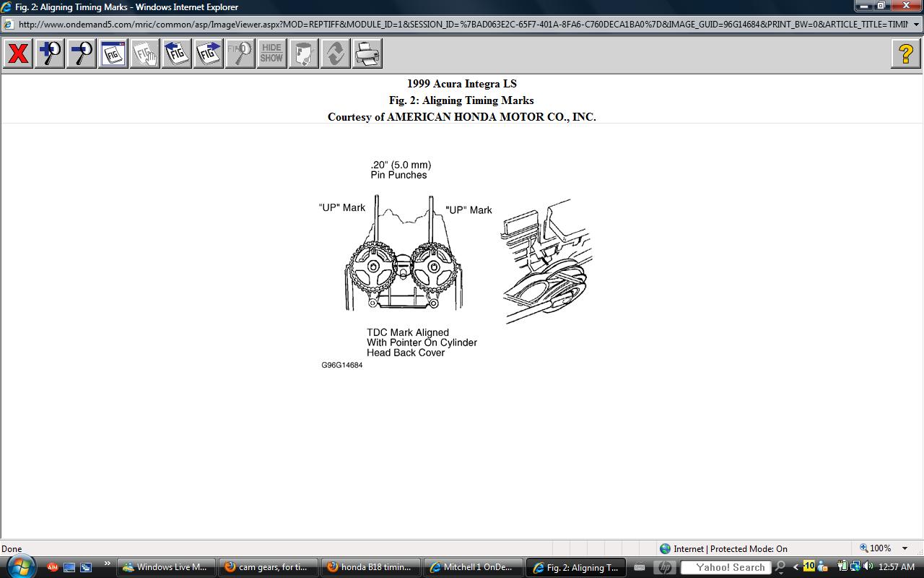This screenshot has width=924, height=578.
Task: Zoom in with the plus magnifier tool
Action: [x=50, y=53]
